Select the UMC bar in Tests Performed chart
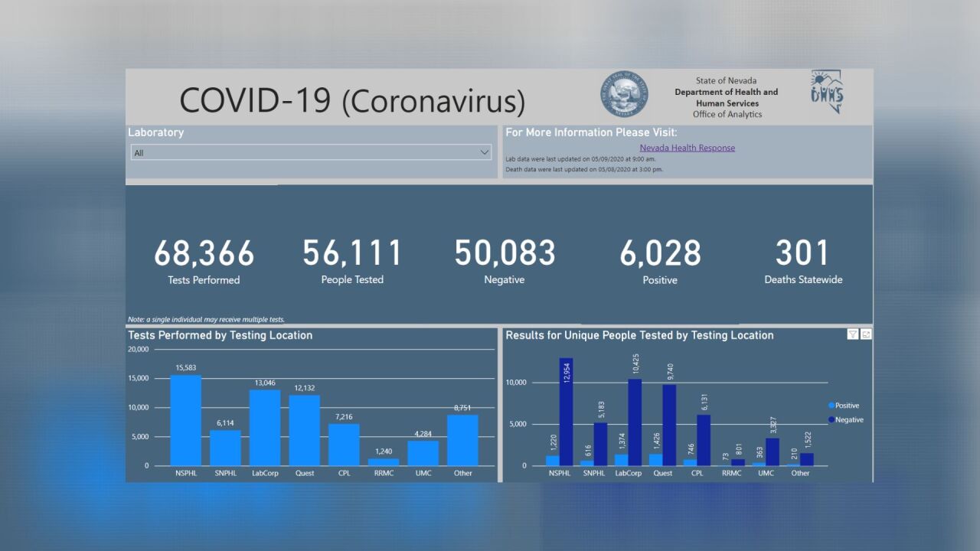The height and width of the screenshot is (551, 980). coord(423,453)
